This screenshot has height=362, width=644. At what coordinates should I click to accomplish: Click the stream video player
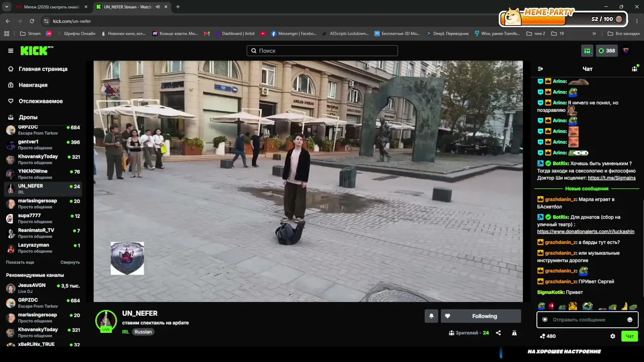308,182
